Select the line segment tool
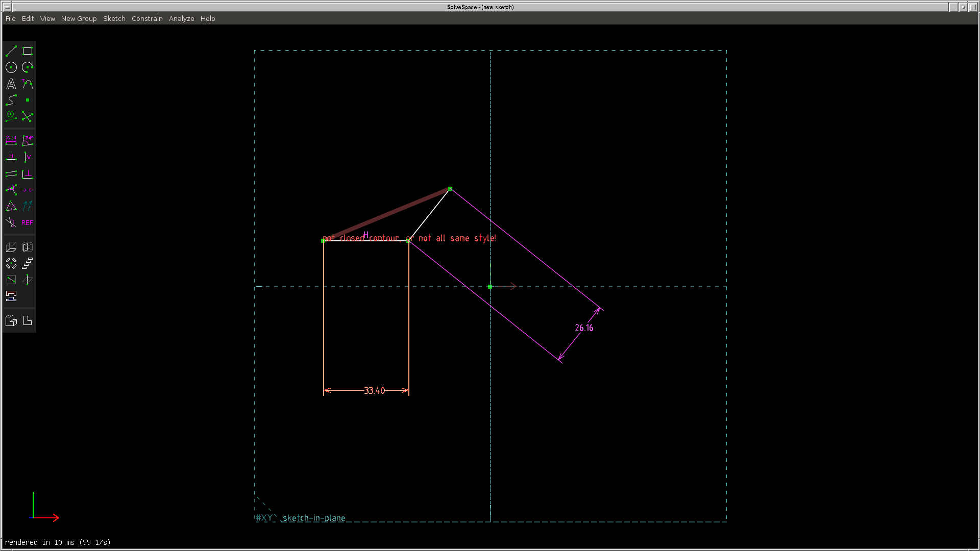Image resolution: width=980 pixels, height=551 pixels. pyautogui.click(x=11, y=51)
